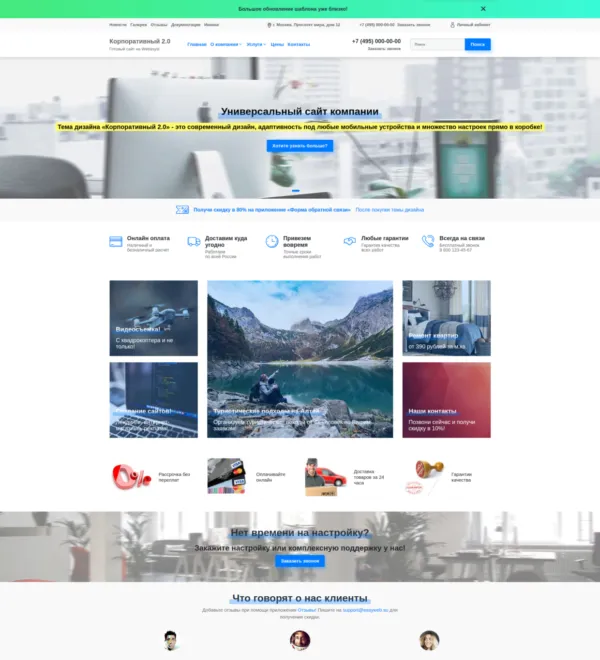Click the Онлайн оплата heading

[x=148, y=238]
